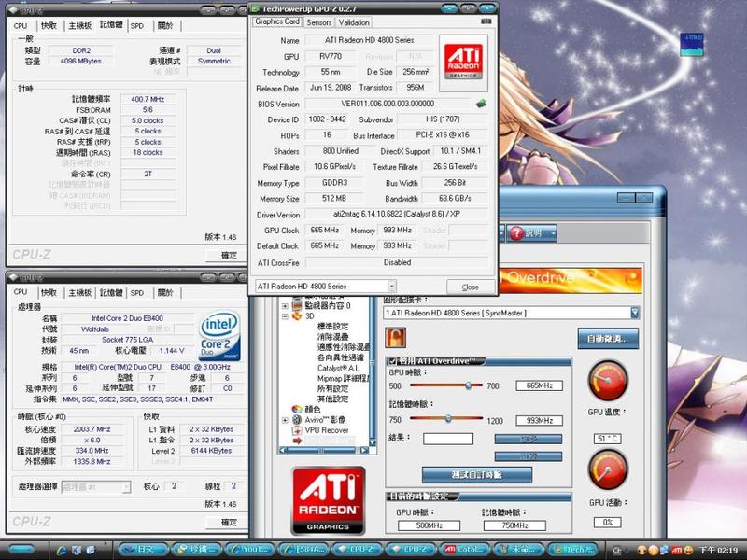Toggle the 啟用 ATI Overdrive checkbox
This screenshot has width=747, height=560.
pos(392,361)
